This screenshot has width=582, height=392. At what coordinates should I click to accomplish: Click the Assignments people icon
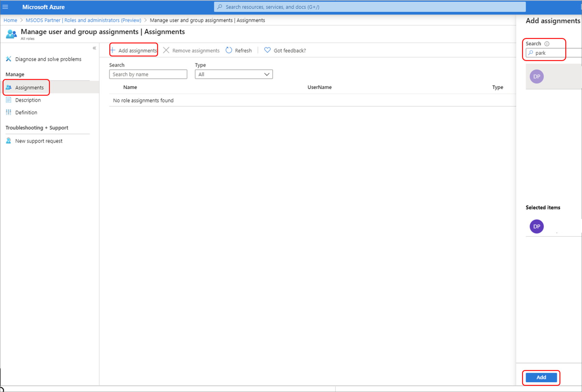click(x=9, y=88)
